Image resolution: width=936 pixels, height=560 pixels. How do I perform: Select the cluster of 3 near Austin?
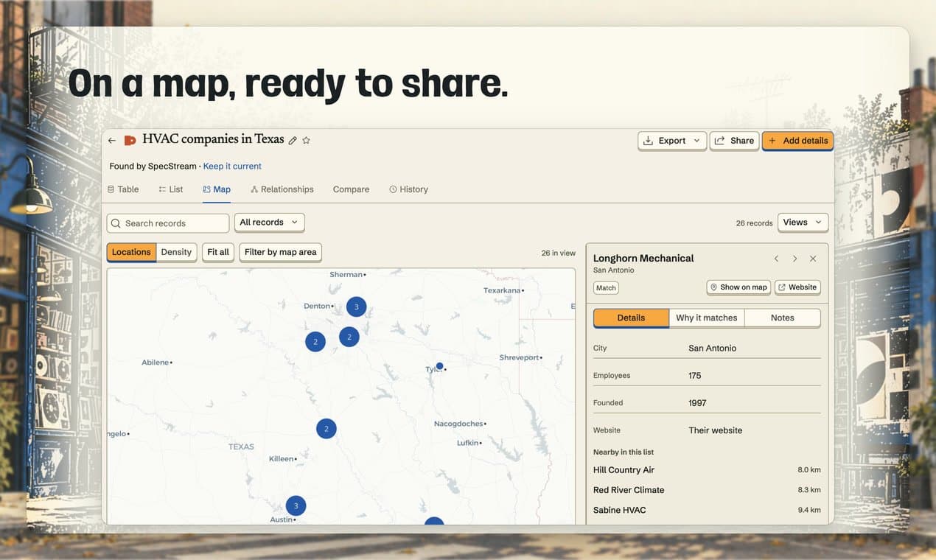click(x=296, y=505)
